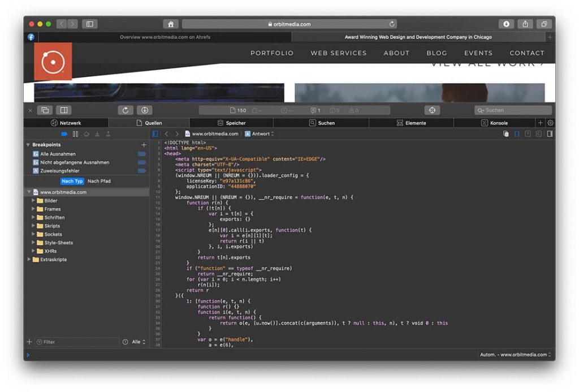
Task: Click step into debugger icon
Action: 97,134
